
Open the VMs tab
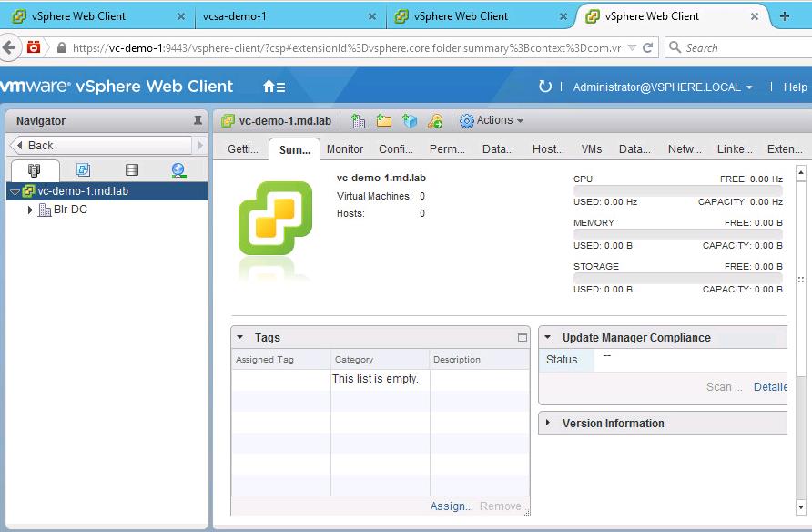pos(592,149)
